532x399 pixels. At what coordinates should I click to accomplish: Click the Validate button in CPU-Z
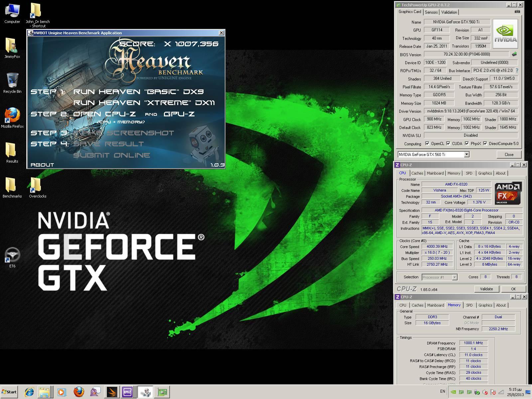point(486,289)
